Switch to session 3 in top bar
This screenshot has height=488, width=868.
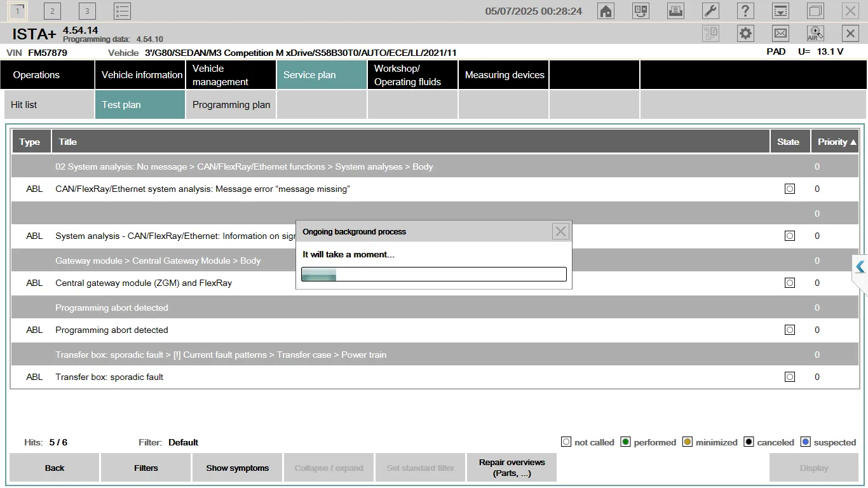coord(87,11)
